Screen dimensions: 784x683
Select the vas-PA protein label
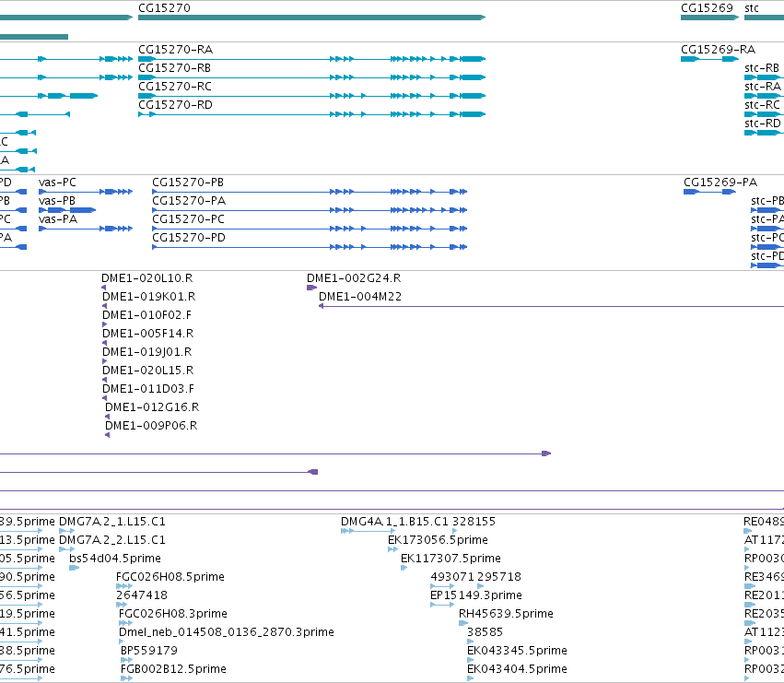pyautogui.click(x=58, y=219)
